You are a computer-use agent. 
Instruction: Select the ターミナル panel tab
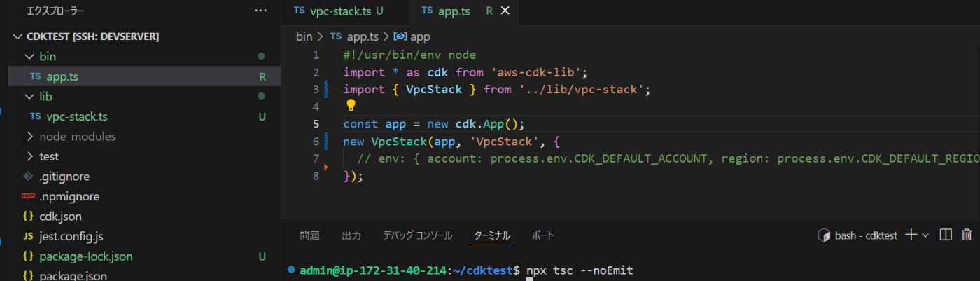(x=492, y=235)
